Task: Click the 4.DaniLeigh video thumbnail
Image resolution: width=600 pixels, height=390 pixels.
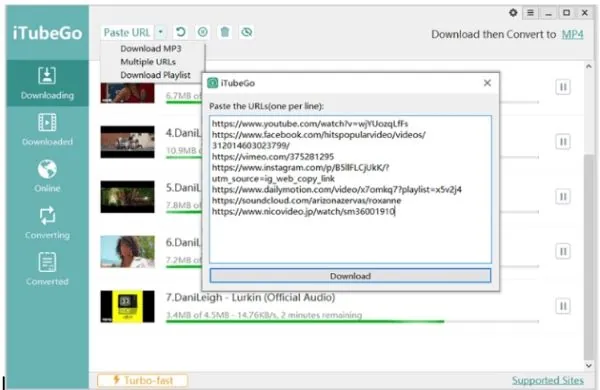Action: coord(127,142)
